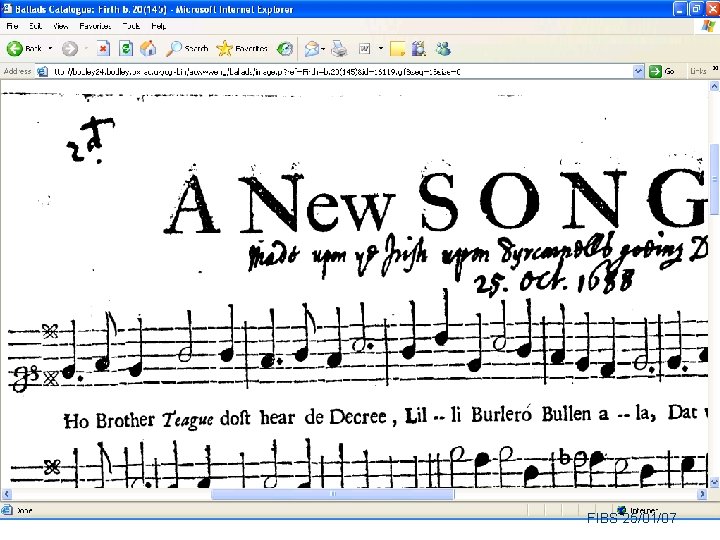Click the page icon in the address bar
The width and height of the screenshot is (720, 540).
click(x=42, y=72)
